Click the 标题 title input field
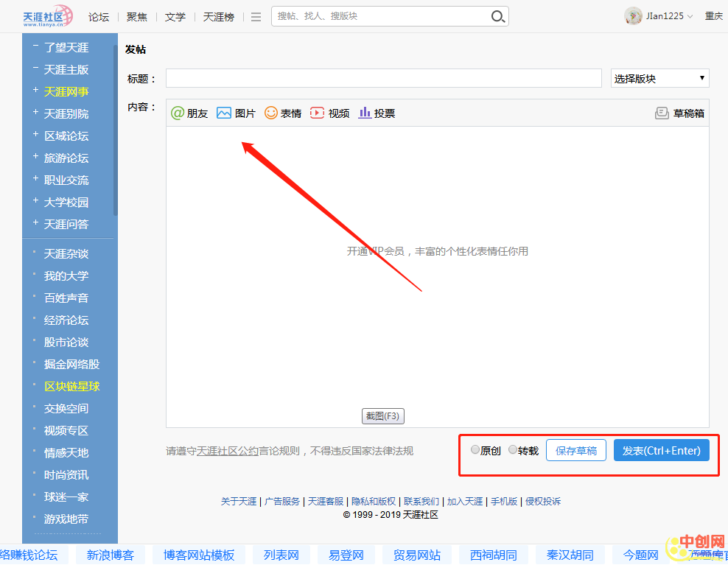The height and width of the screenshot is (565, 728). click(x=383, y=78)
